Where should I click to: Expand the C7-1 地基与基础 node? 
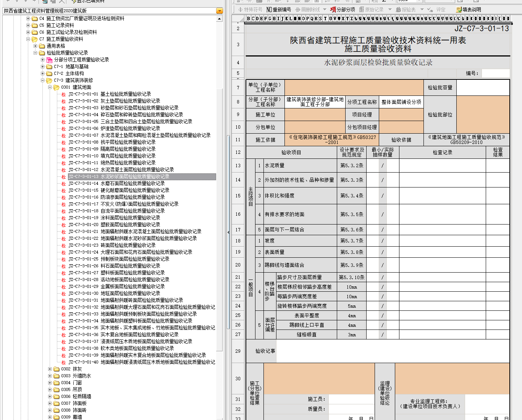[x=42, y=66]
